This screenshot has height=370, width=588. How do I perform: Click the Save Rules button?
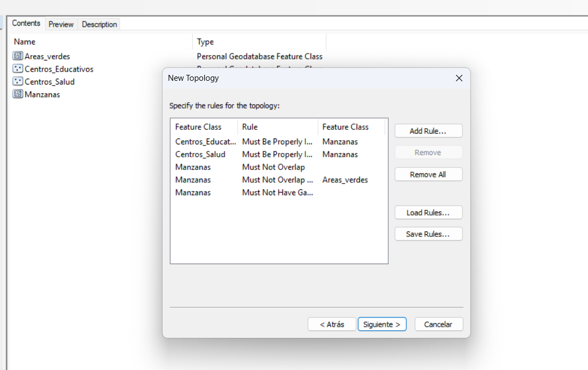click(428, 234)
